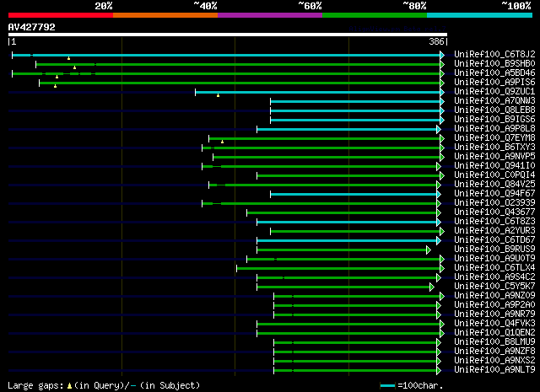The image size is (540, 392).
Task: Click the arrowhead ending the UniRef100_B8LMU9 alignment
Action: [439, 343]
